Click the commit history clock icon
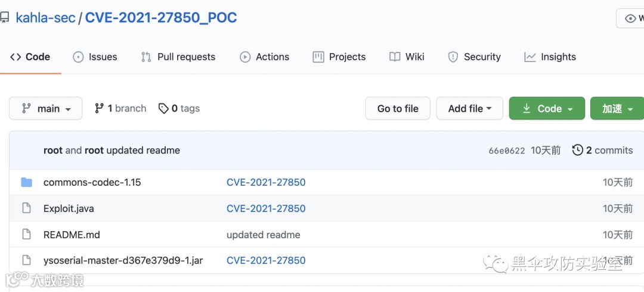Image resolution: width=644 pixels, height=292 pixels. click(577, 150)
